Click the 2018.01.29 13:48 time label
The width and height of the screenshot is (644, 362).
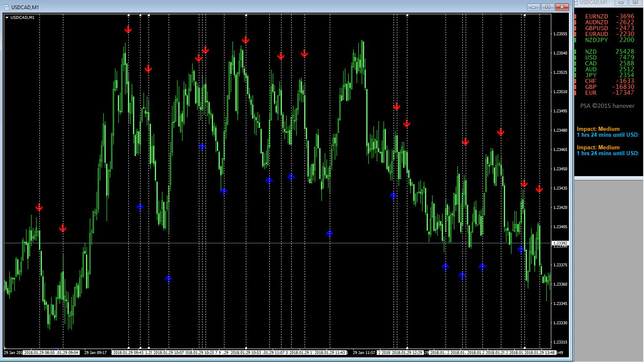540,353
